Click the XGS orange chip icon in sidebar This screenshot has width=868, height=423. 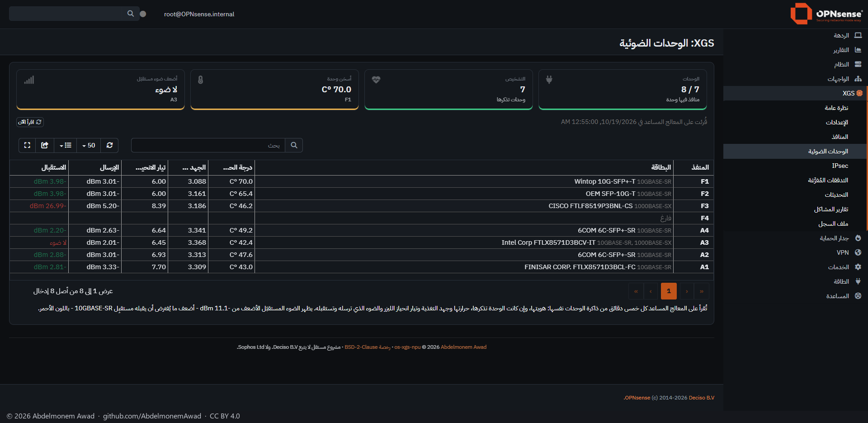[x=859, y=93]
